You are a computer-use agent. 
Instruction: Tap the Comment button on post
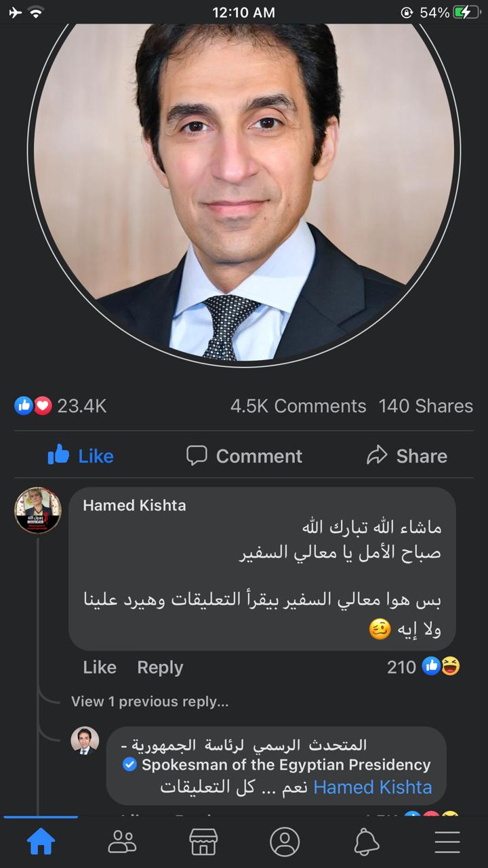pyautogui.click(x=244, y=456)
